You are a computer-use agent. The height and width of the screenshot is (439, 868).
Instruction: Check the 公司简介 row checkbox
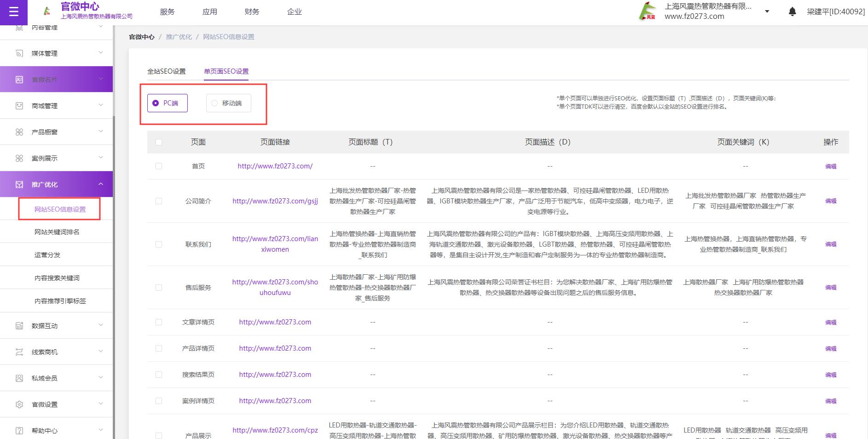tap(159, 201)
